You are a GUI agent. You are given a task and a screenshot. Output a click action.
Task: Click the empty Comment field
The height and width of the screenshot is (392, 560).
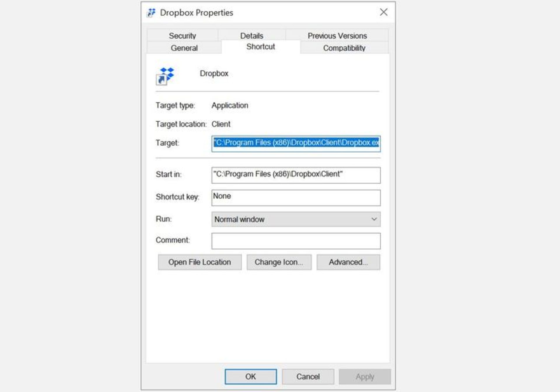pyautogui.click(x=296, y=241)
